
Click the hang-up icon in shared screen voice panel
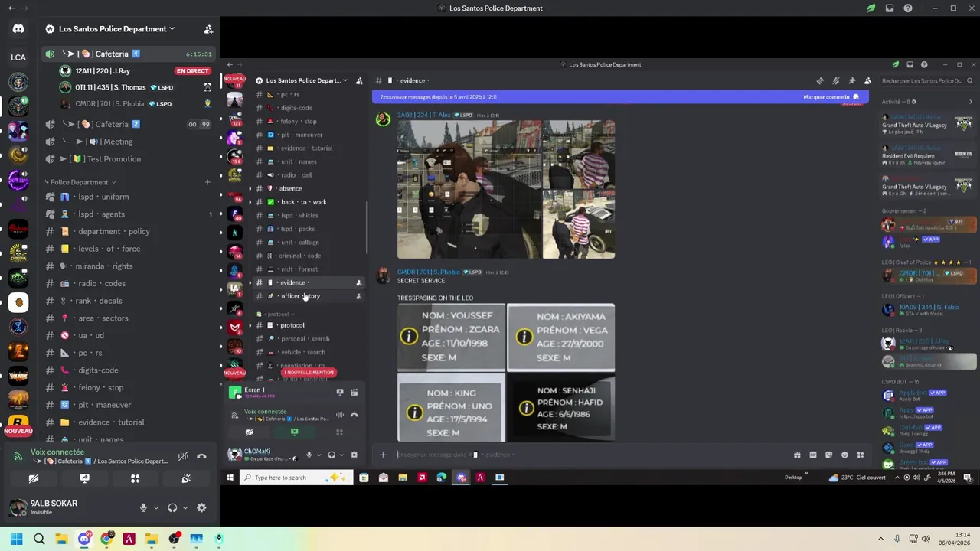tap(354, 415)
